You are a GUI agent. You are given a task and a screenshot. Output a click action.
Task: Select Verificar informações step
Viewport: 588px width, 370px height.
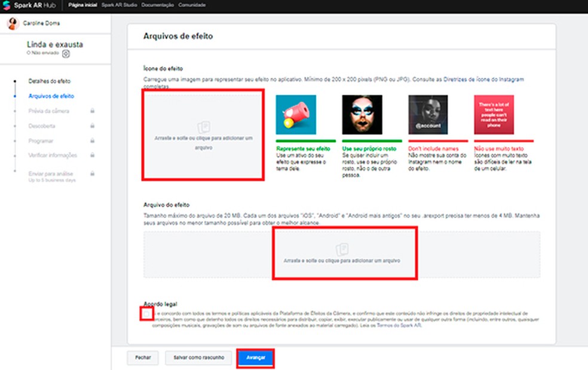[x=53, y=155]
